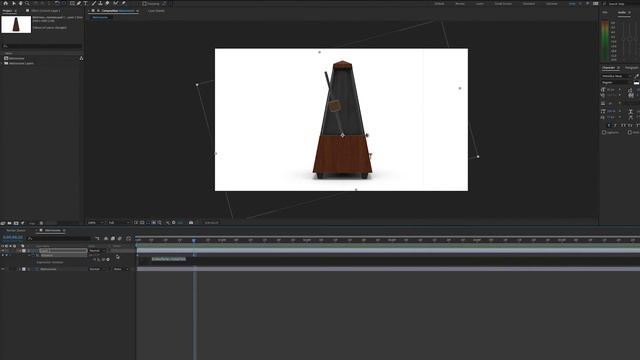Open blending mode dropdown for Layer 1

(x=97, y=251)
